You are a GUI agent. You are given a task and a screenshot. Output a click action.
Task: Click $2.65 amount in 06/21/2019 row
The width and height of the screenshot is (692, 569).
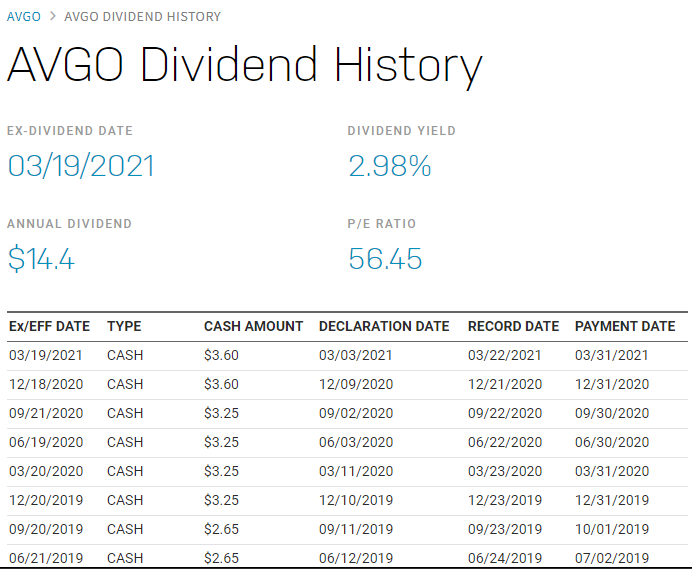(x=221, y=558)
